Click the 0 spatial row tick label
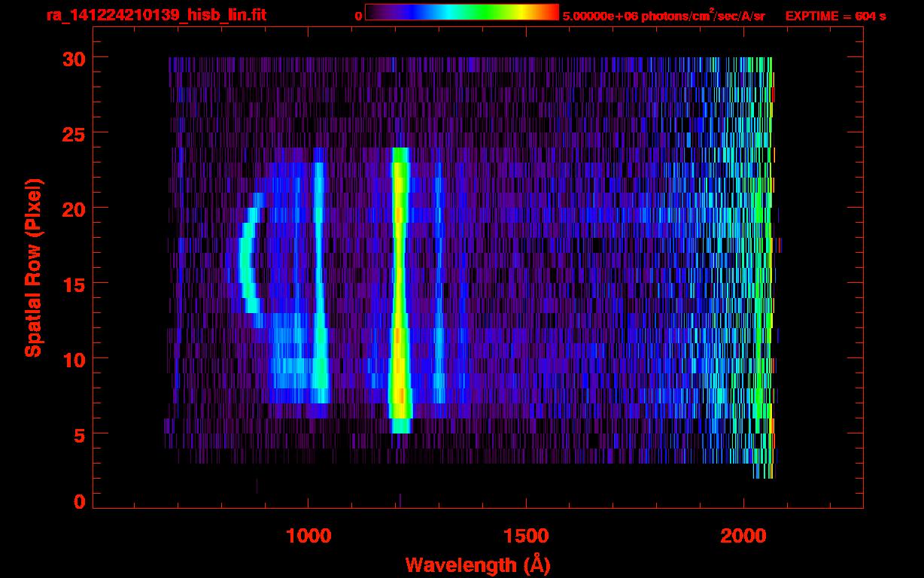This screenshot has height=578, width=924. pyautogui.click(x=79, y=502)
